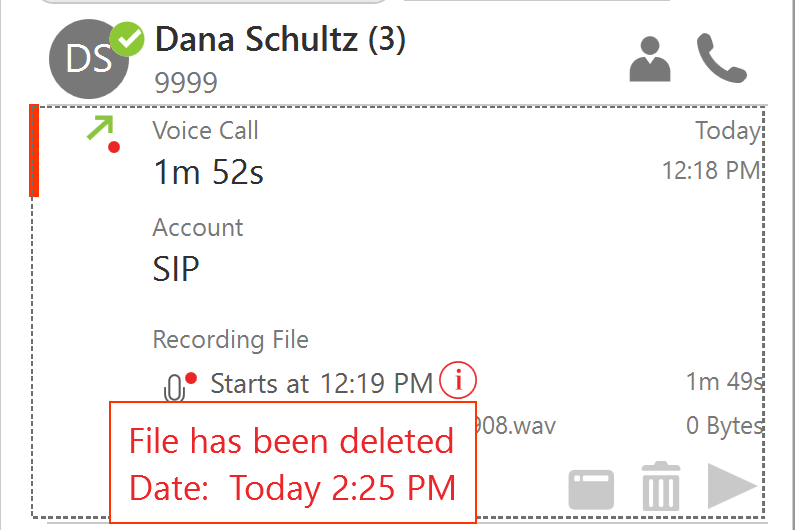The height and width of the screenshot is (530, 795).
Task: Open Dana Schultz contact profile icon
Action: point(650,59)
